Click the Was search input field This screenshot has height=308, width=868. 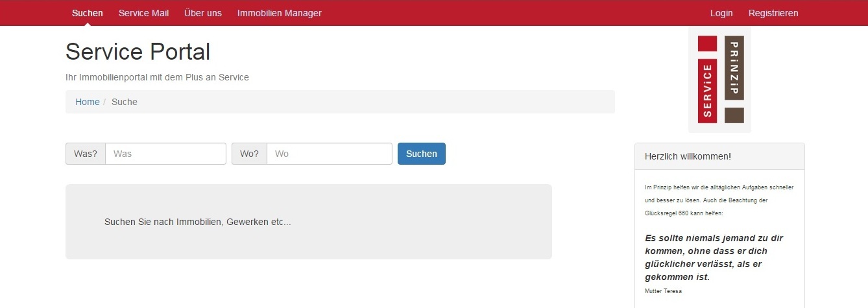click(165, 154)
